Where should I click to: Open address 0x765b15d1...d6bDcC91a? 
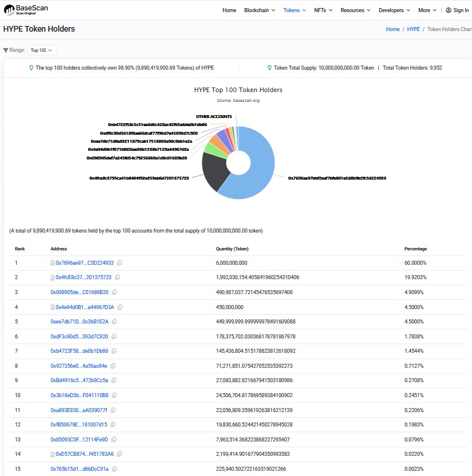point(79,469)
